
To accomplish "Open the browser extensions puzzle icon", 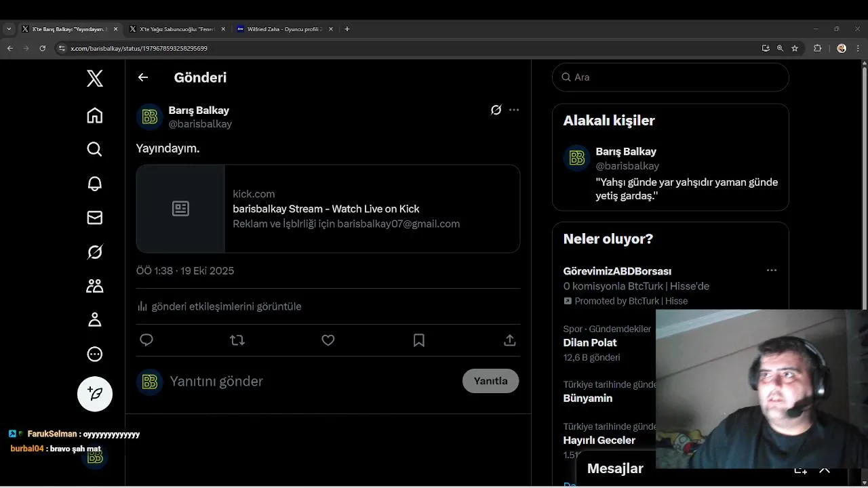I will pos(817,48).
